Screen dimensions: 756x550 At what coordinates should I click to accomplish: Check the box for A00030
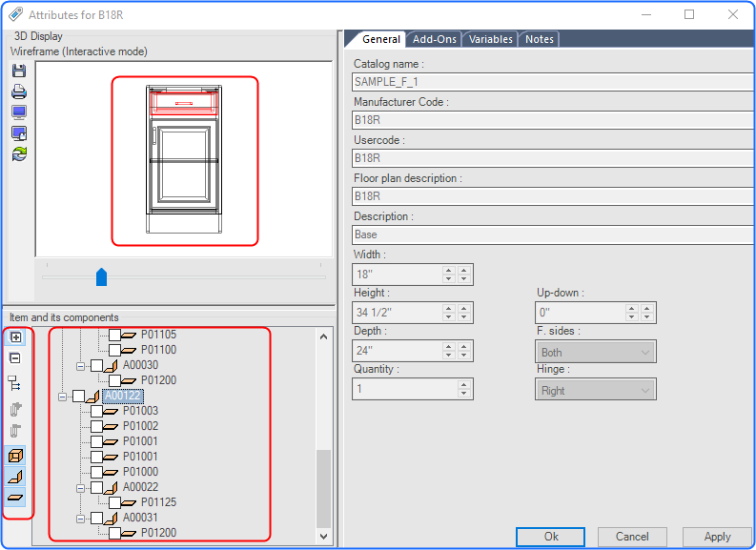(x=97, y=365)
